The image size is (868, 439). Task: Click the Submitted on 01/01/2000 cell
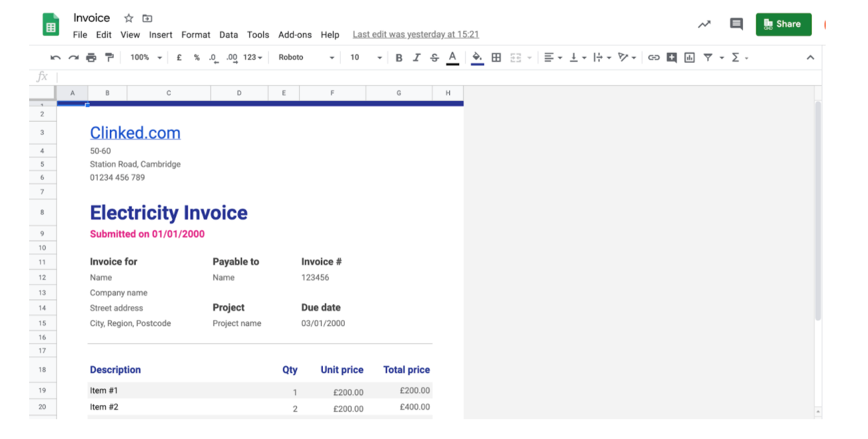pyautogui.click(x=148, y=234)
